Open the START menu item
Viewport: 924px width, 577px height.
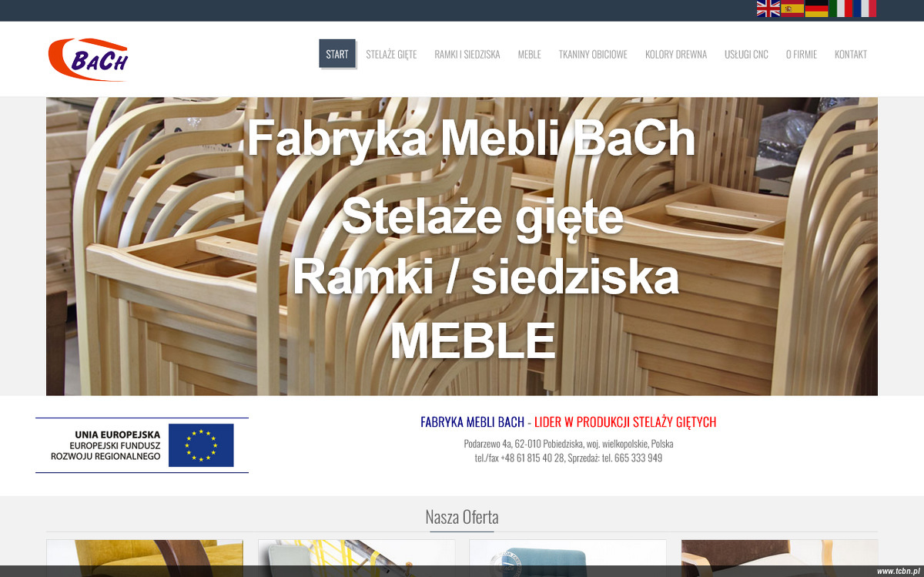(337, 54)
